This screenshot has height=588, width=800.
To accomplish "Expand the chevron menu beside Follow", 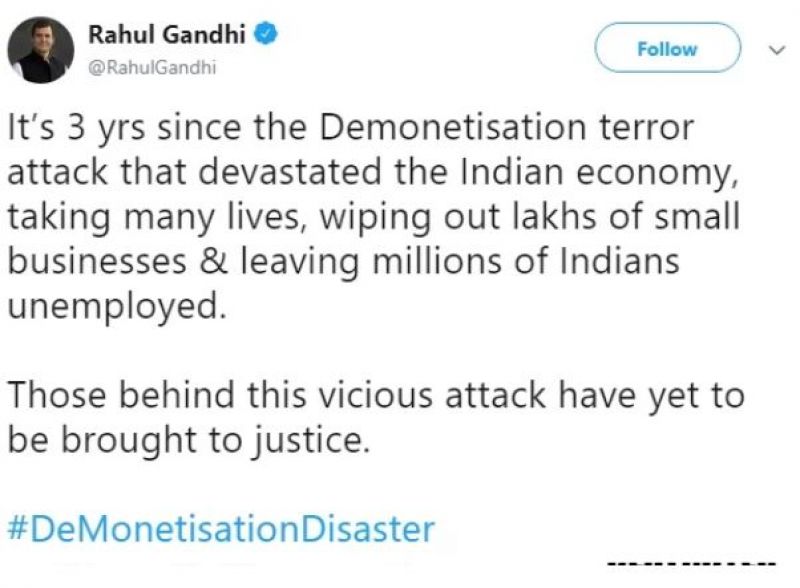I will 773,47.
